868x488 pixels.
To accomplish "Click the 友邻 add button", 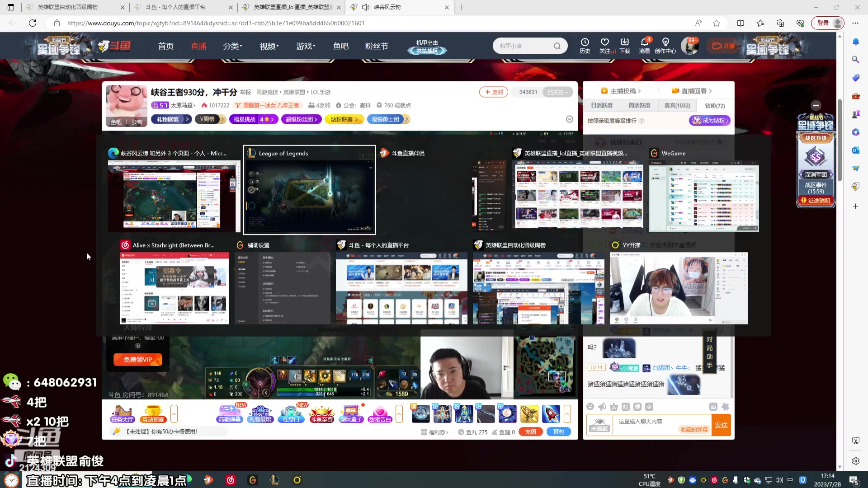I will pos(494,92).
